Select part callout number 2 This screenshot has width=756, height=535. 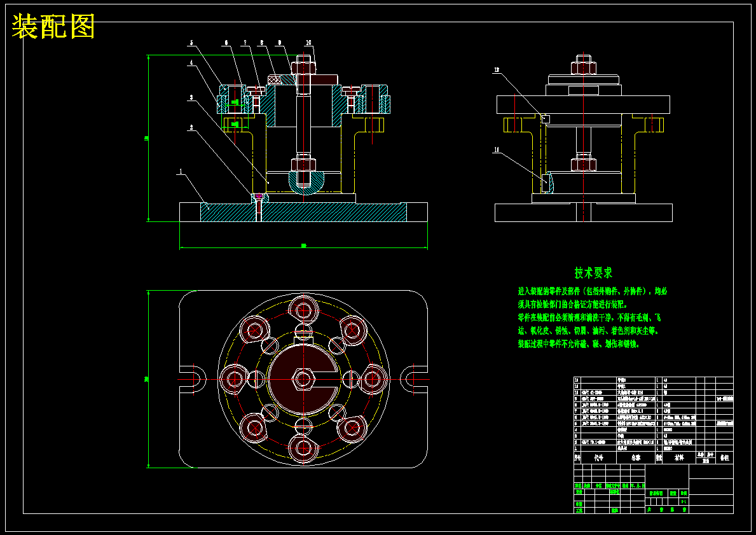[191, 127]
